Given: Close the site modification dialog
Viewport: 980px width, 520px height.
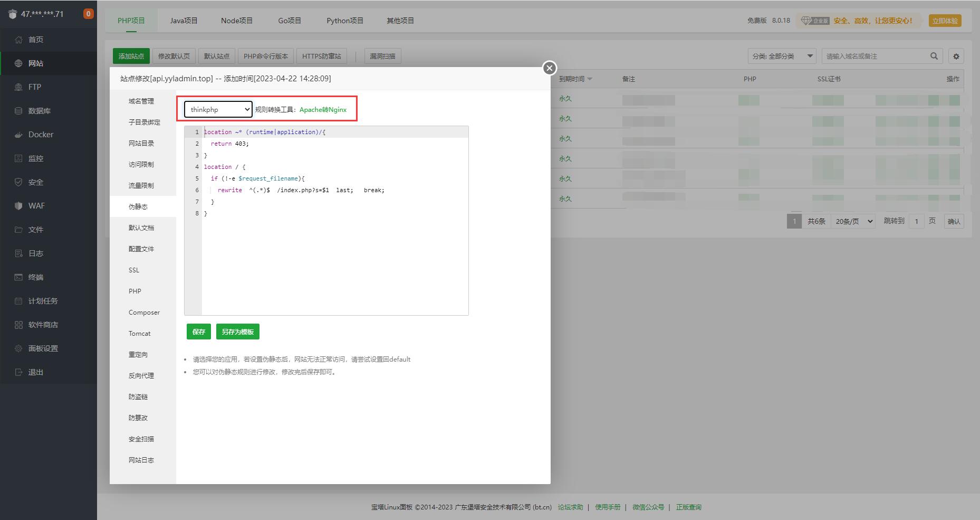Looking at the screenshot, I should pos(549,68).
